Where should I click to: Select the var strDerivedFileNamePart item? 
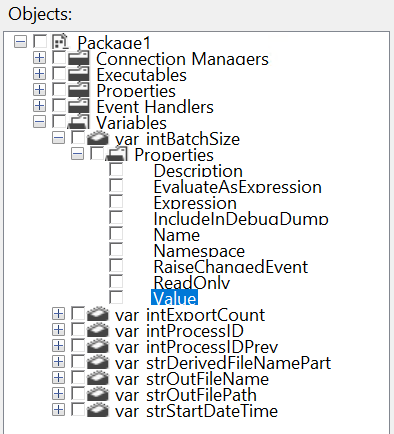click(x=223, y=363)
